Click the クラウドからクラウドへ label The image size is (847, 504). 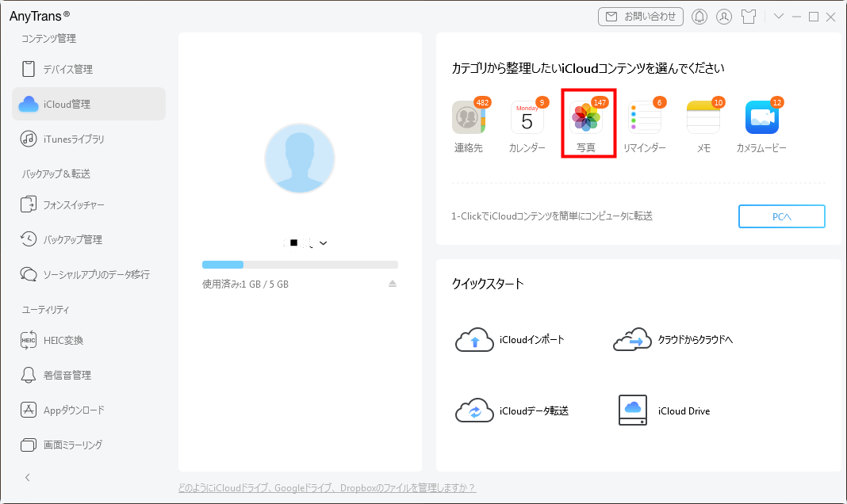(696, 339)
